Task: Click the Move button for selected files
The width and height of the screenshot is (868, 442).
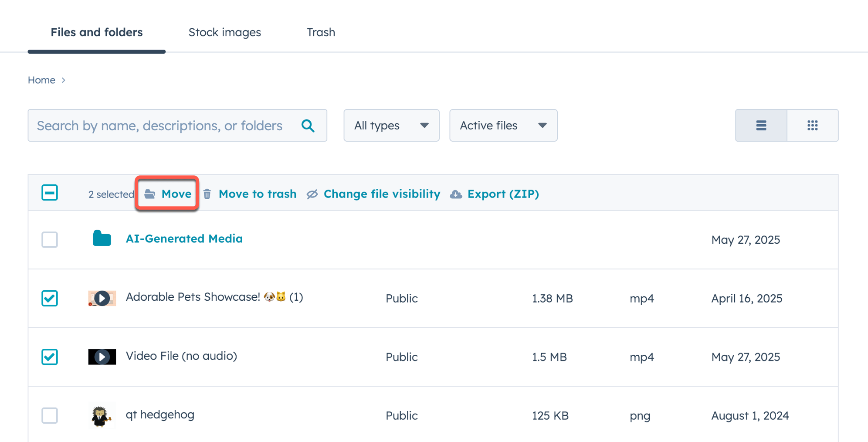Action: point(168,194)
